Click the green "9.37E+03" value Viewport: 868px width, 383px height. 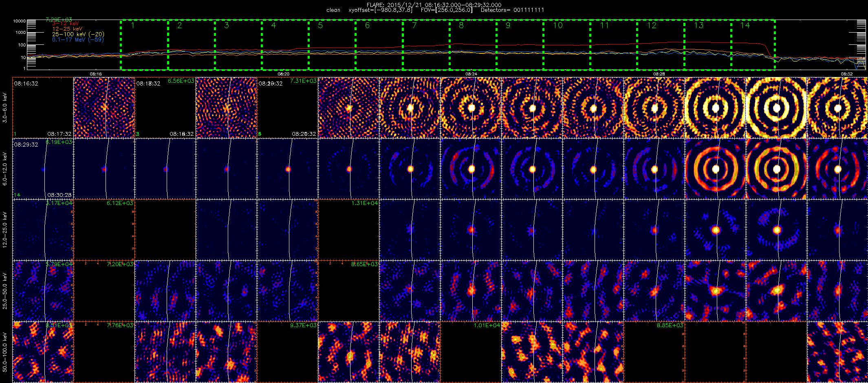(303, 325)
